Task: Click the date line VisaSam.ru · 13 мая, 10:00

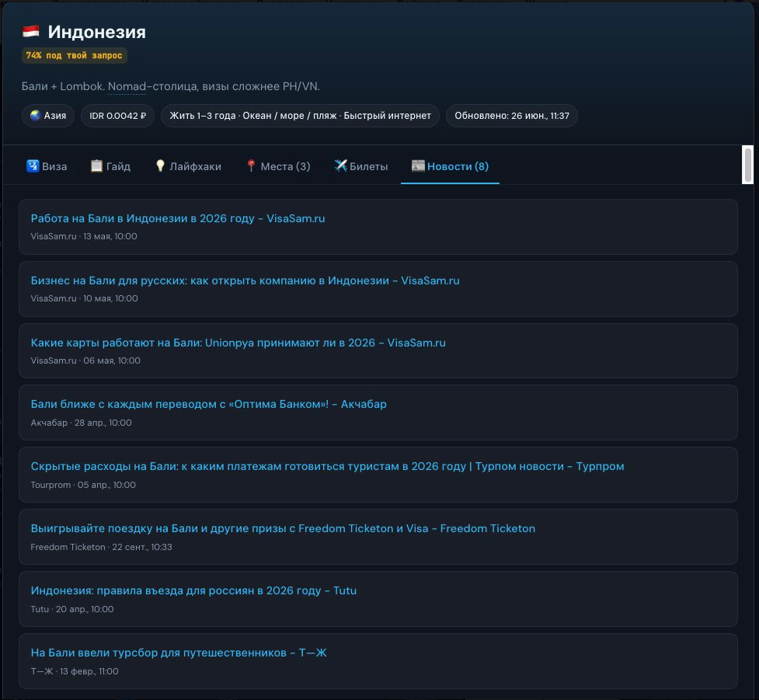Action: 84,236
